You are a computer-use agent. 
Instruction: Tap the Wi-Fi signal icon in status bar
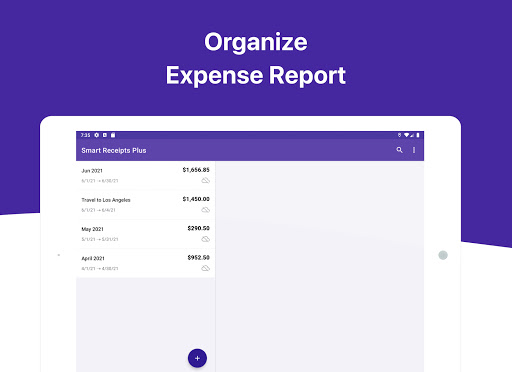pyautogui.click(x=406, y=135)
